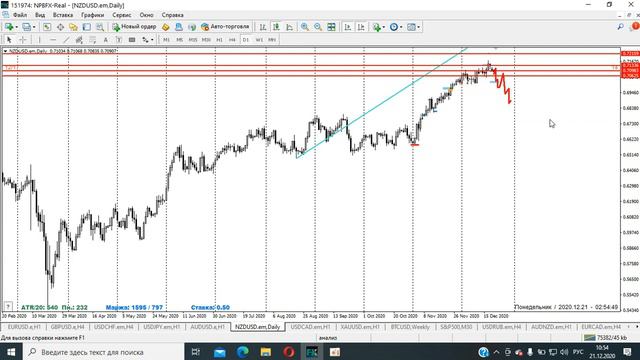Click the connection status 75382/45 kb
This screenshot has width=640, height=360.
pyautogui.click(x=605, y=338)
